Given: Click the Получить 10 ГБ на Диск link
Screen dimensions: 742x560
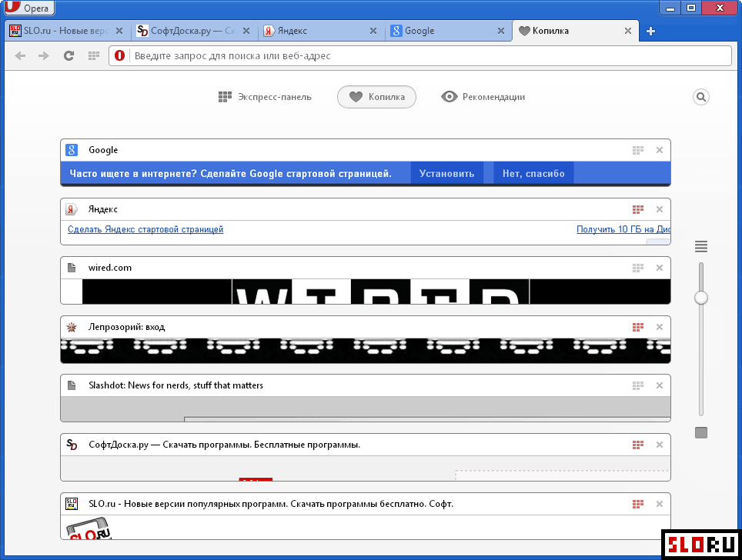Looking at the screenshot, I should click(x=623, y=229).
